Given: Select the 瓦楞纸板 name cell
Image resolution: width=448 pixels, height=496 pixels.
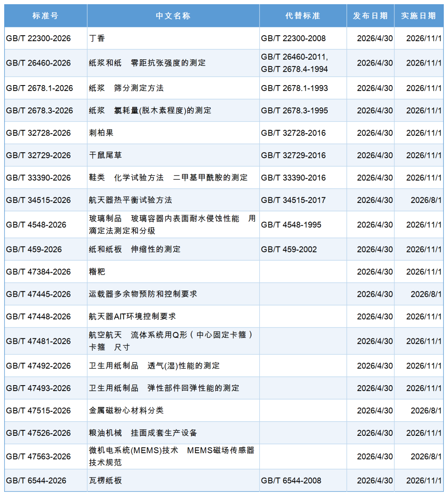Looking at the screenshot, I should click(173, 481).
